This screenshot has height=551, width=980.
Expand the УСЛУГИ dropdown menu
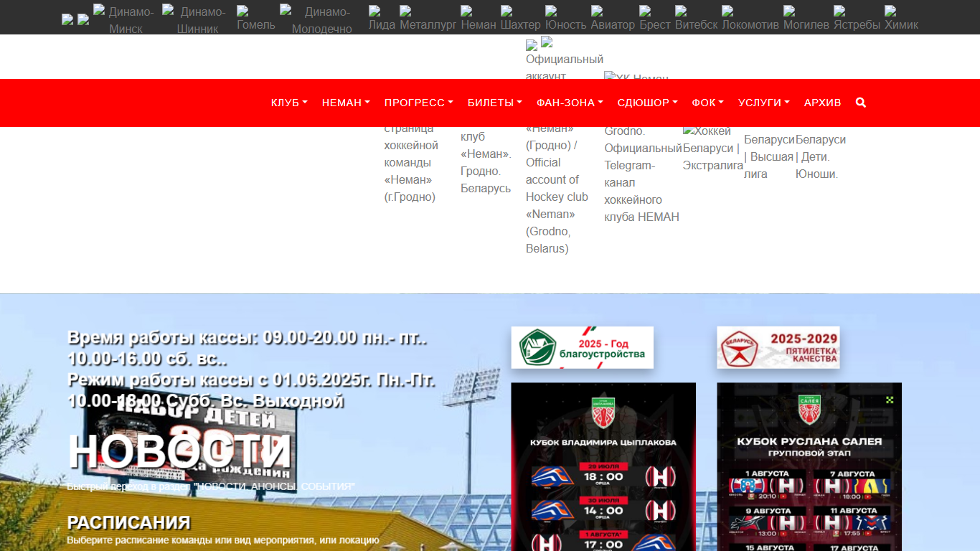[764, 103]
